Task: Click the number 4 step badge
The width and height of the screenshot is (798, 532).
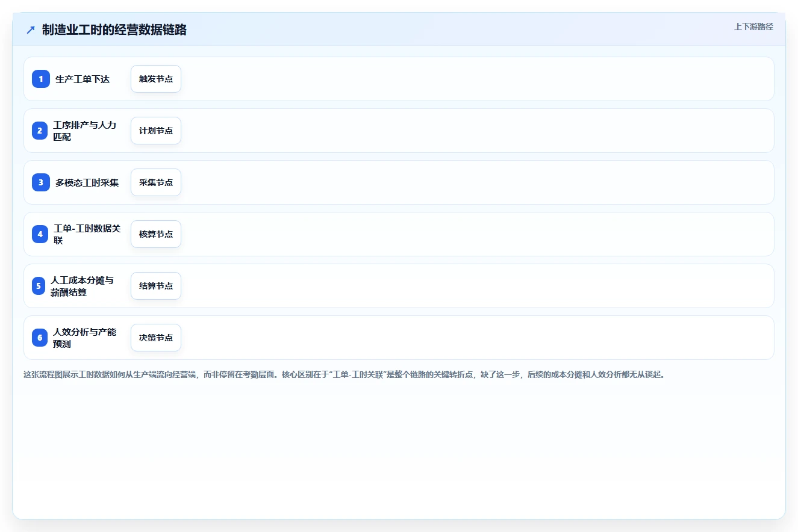Action: (x=40, y=234)
